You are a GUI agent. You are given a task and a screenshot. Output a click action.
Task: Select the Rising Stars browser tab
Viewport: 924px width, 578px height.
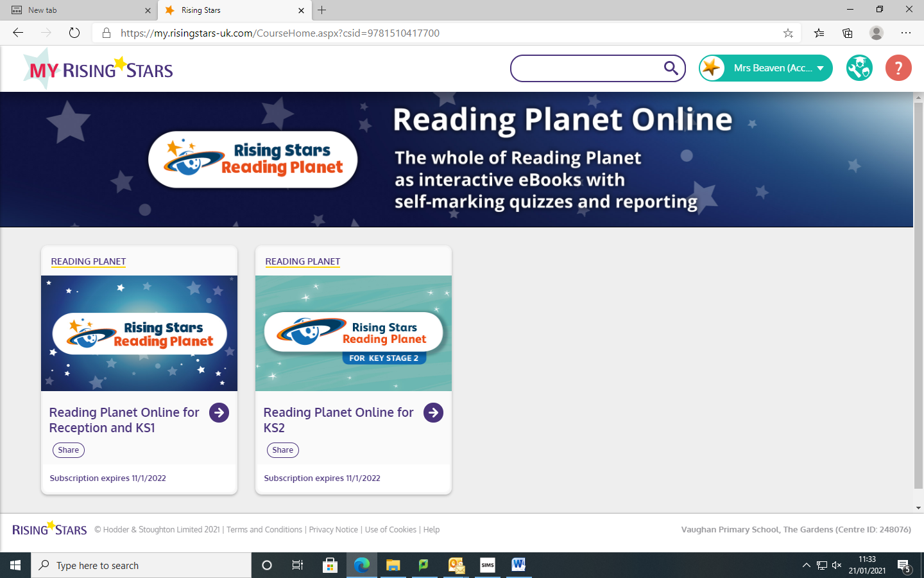pos(234,10)
